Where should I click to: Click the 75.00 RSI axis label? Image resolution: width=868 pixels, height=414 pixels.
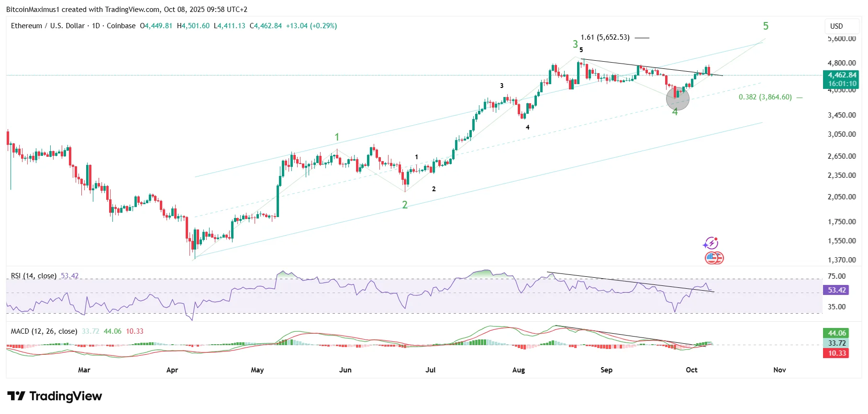[837, 276]
